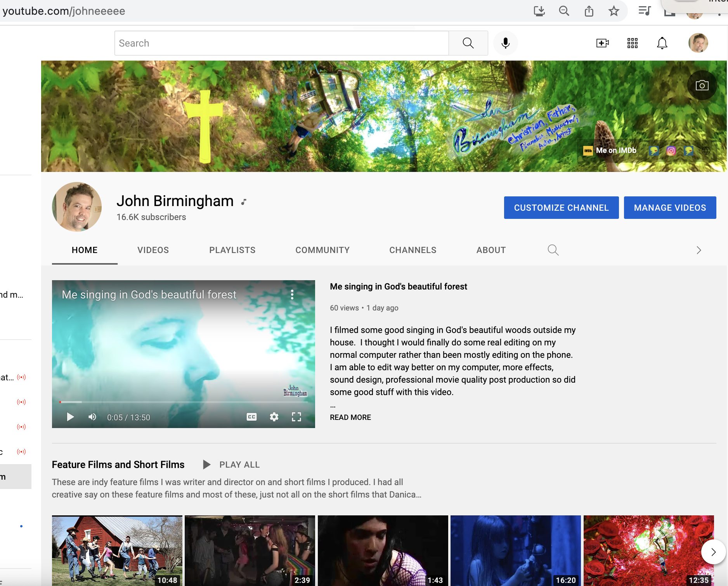This screenshot has width=728, height=586.
Task: Click browser zoom-out magnifier icon
Action: [x=564, y=11]
